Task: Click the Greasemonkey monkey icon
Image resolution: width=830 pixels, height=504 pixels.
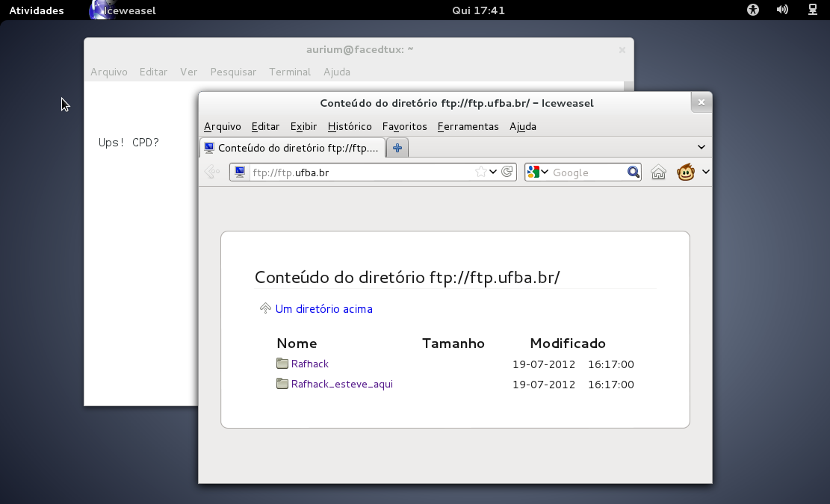Action: (x=686, y=172)
